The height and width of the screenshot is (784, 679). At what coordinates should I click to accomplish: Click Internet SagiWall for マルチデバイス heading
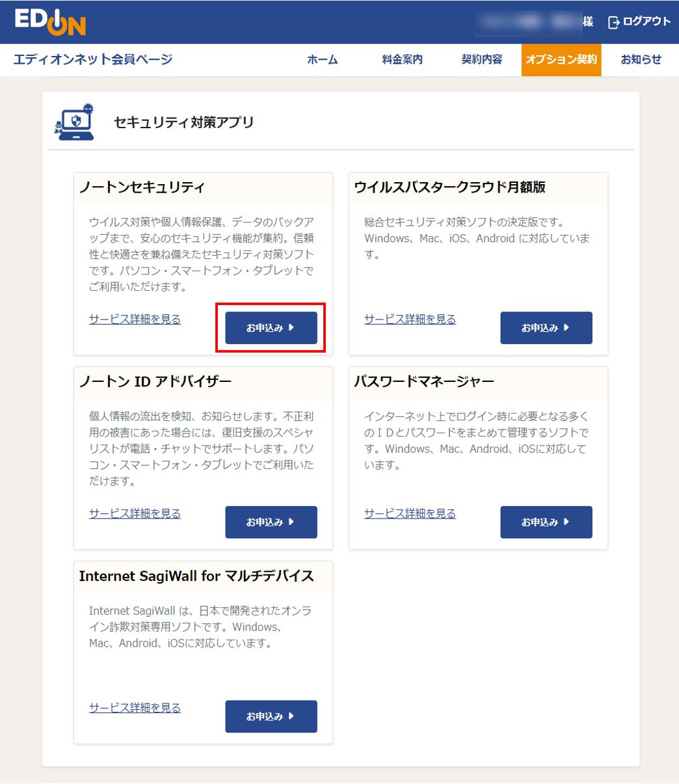(x=196, y=576)
